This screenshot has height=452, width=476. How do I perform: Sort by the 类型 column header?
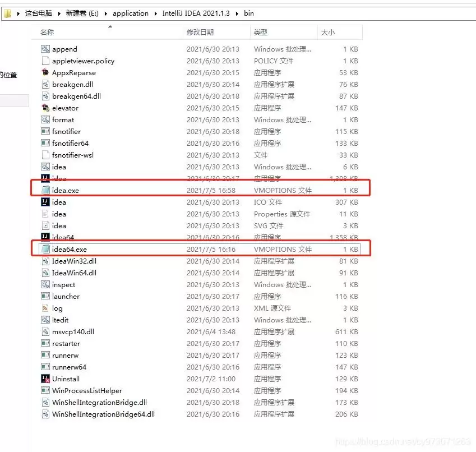pyautogui.click(x=284, y=32)
